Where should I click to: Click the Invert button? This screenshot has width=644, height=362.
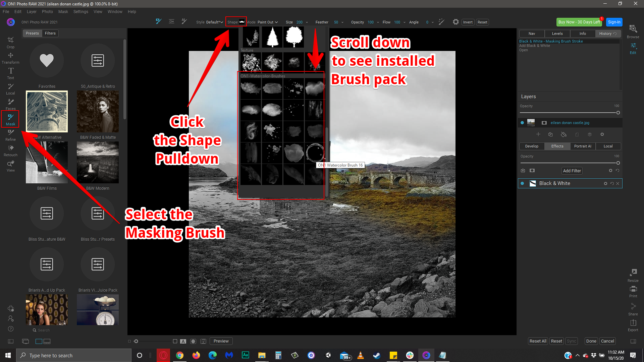468,22
